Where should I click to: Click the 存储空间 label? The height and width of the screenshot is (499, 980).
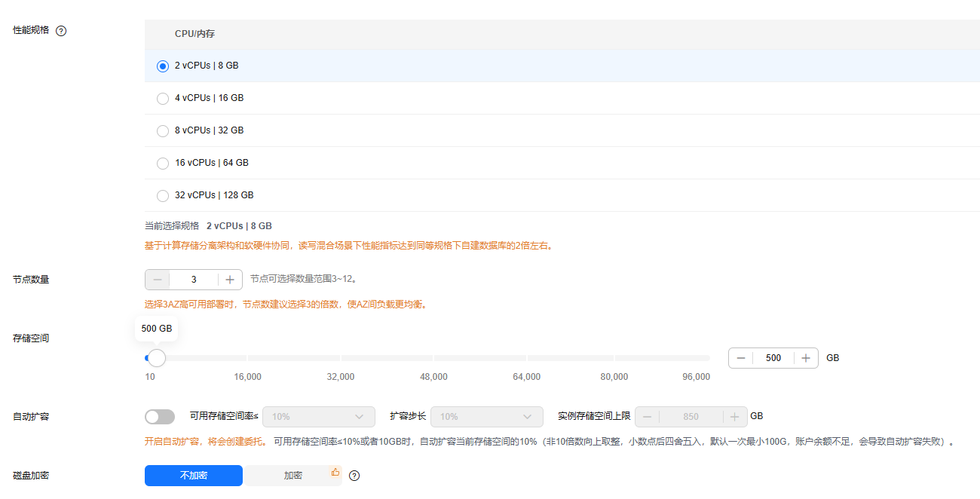[x=31, y=338]
